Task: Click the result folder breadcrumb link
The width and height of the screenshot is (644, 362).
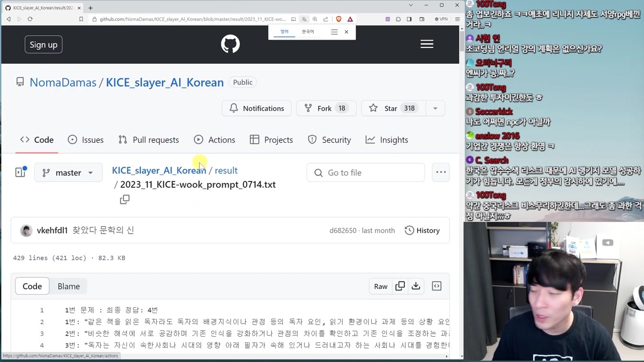Action: (x=226, y=170)
